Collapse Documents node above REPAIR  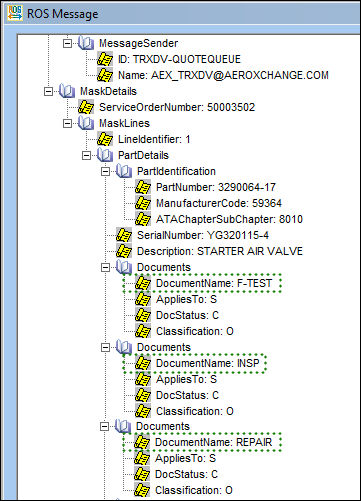click(x=104, y=426)
